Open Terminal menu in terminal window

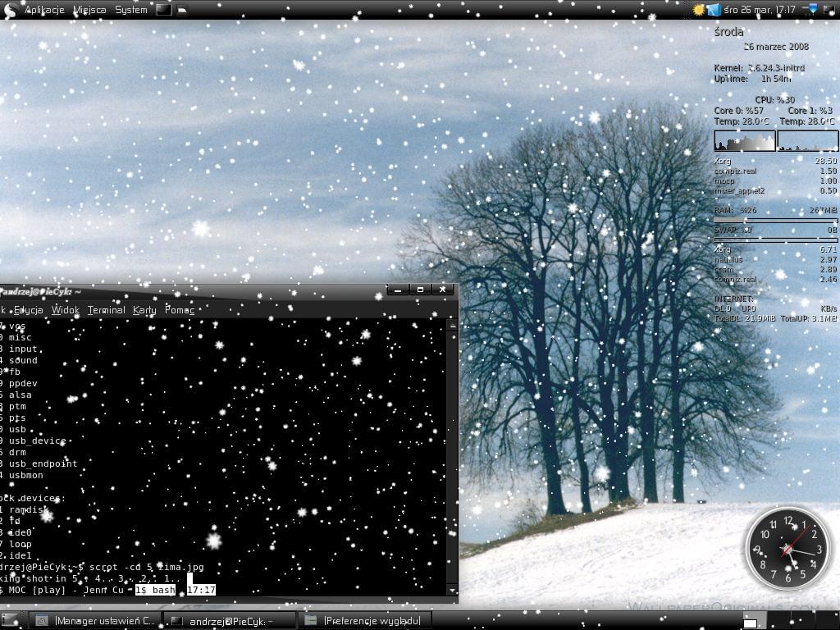(x=106, y=309)
